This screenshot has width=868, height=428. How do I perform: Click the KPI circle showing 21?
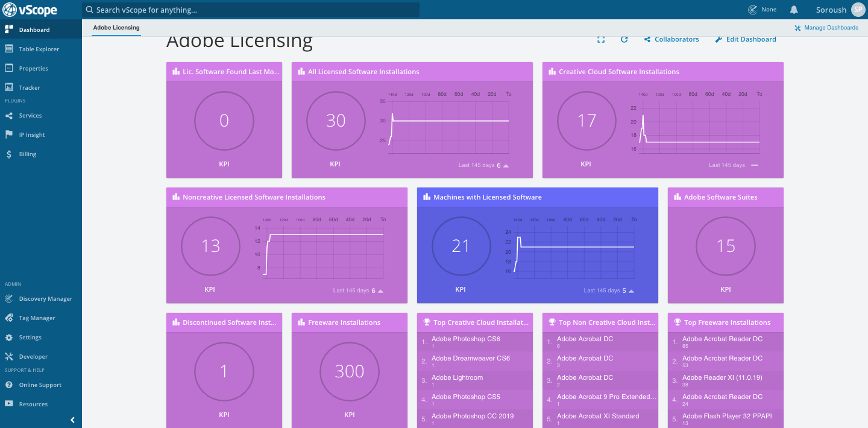click(x=461, y=246)
